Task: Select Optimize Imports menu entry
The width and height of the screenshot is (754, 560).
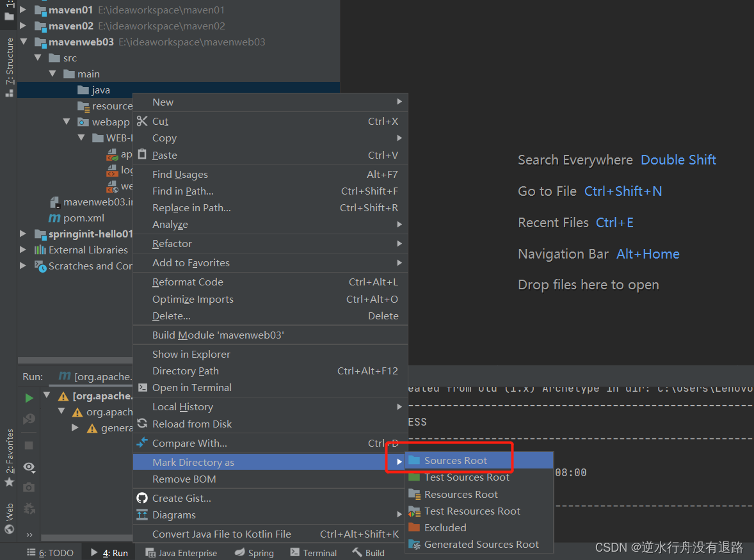Action: pyautogui.click(x=270, y=299)
